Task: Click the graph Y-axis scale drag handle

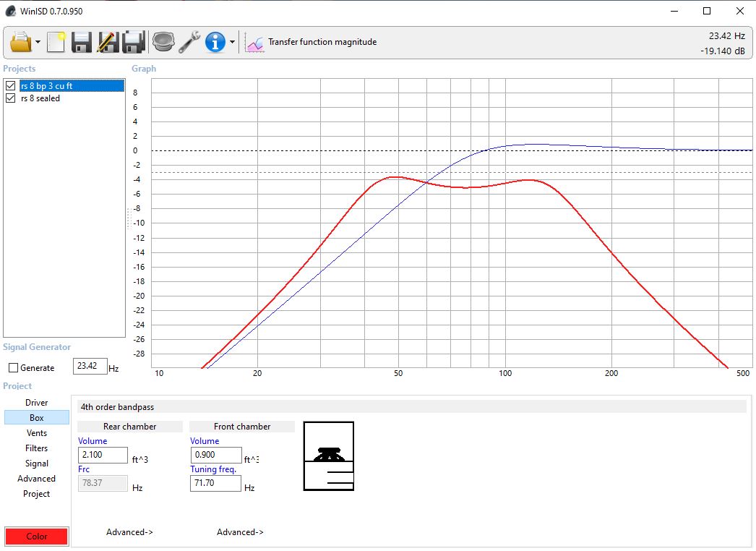Action: [129, 218]
